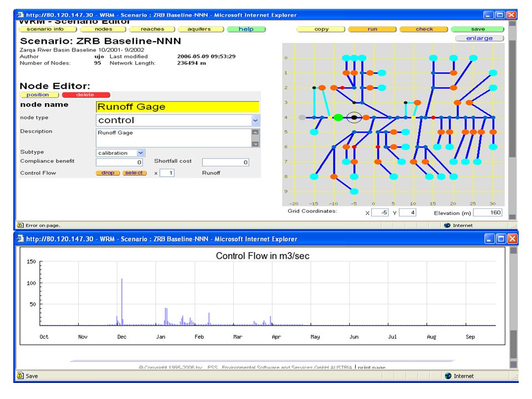Click the Save status icon in chart window
The image size is (532, 399).
click(x=21, y=376)
